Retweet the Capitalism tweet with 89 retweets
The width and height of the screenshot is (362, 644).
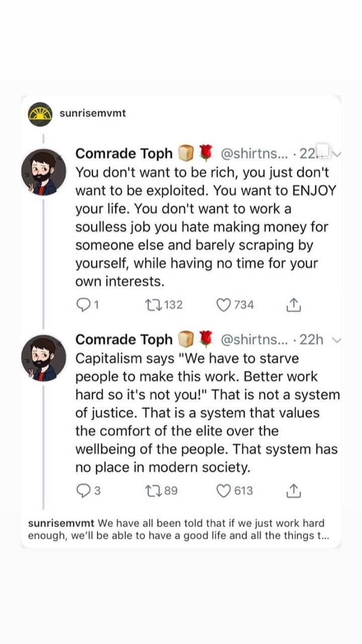(151, 491)
